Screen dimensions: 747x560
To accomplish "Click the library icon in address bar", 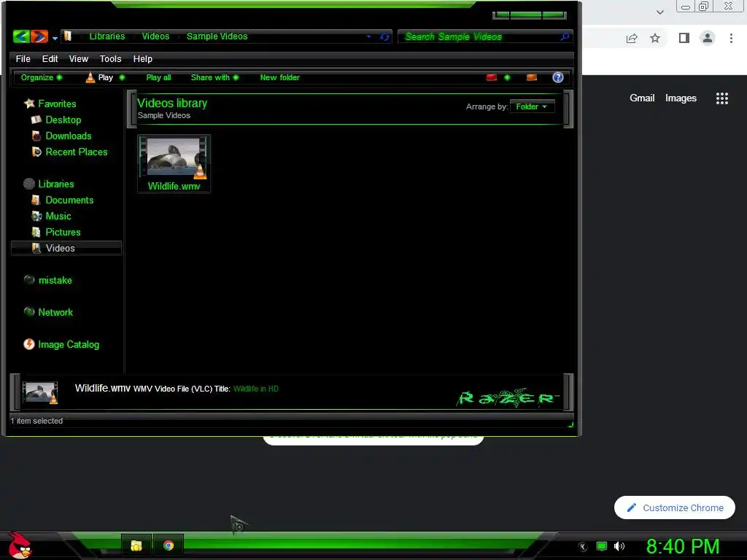I will point(68,36).
